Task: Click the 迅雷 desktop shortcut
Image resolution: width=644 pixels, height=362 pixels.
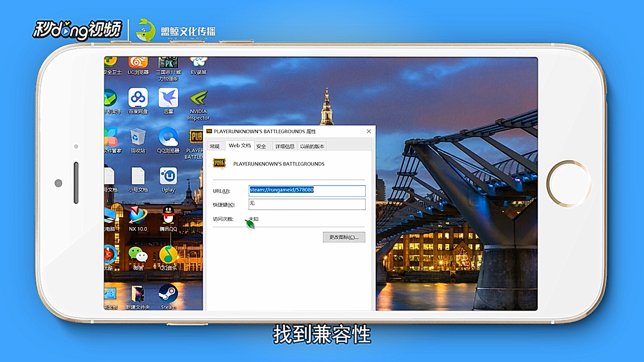Action: [168, 101]
